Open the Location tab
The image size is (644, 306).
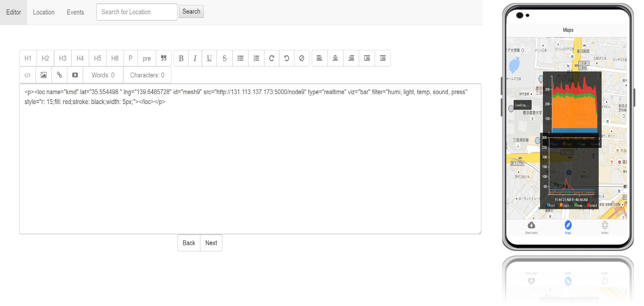pyautogui.click(x=44, y=12)
